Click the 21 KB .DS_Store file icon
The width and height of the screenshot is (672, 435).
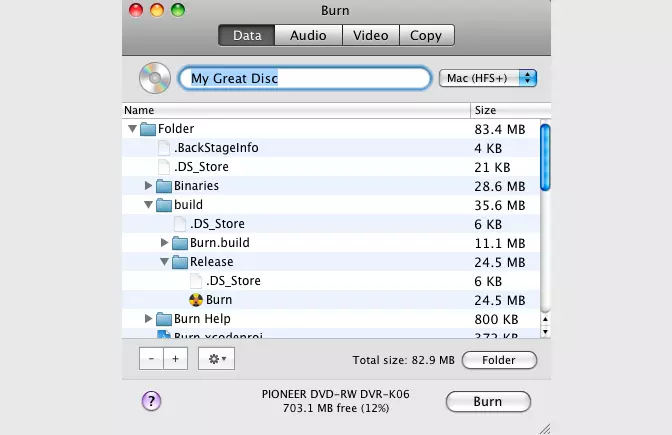(164, 167)
